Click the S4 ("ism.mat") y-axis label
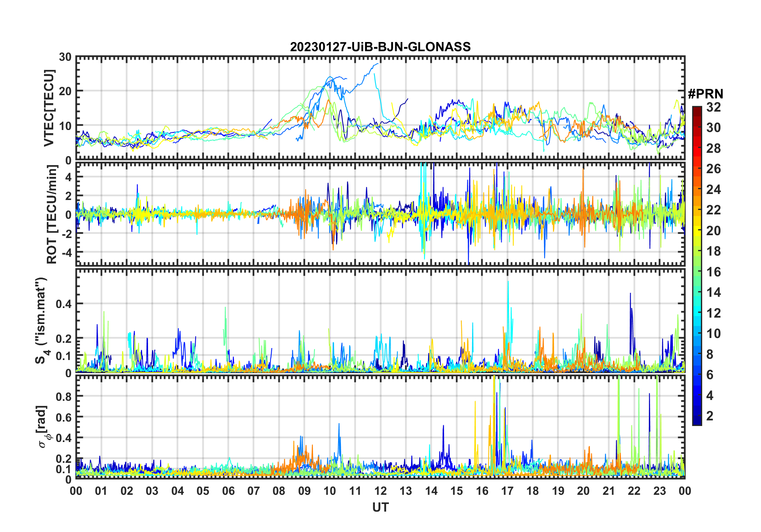This screenshot has height=532, width=761. (41, 321)
